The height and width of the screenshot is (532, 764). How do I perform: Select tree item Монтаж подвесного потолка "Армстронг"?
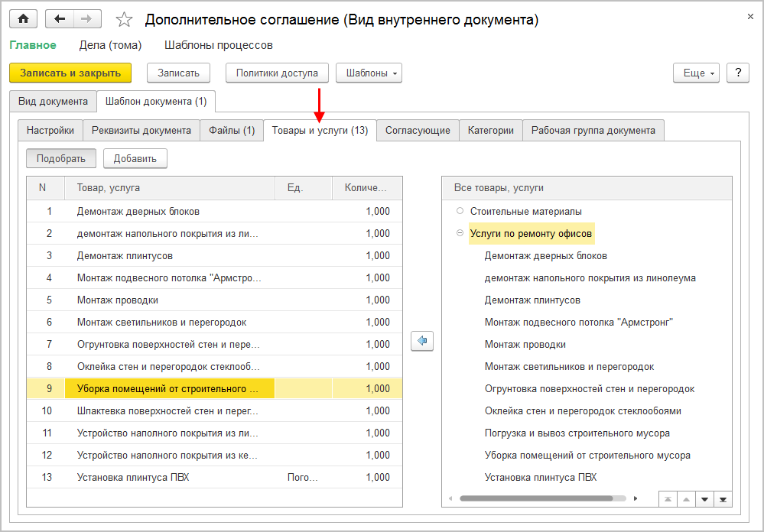[579, 322]
